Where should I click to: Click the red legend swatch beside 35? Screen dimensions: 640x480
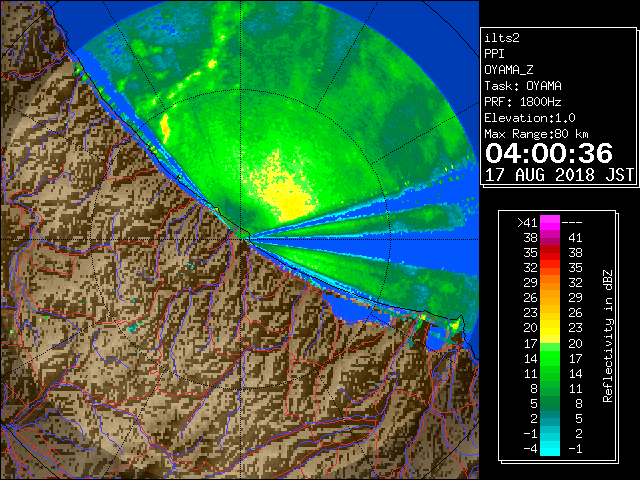tap(550, 253)
